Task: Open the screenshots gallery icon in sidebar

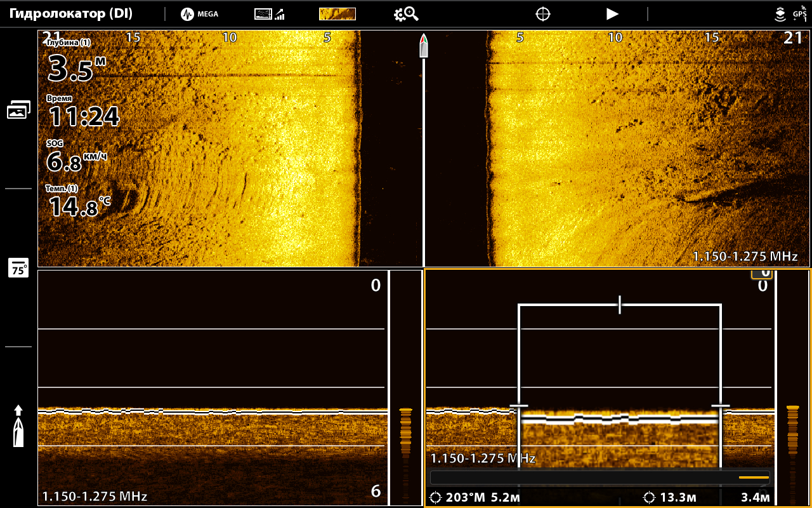Action: coord(18,110)
